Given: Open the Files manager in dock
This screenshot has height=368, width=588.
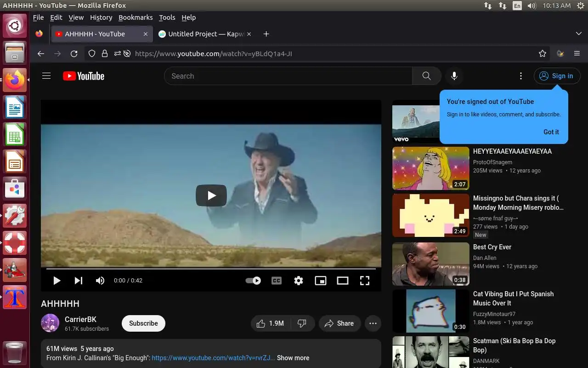Looking at the screenshot, I should point(15,52).
